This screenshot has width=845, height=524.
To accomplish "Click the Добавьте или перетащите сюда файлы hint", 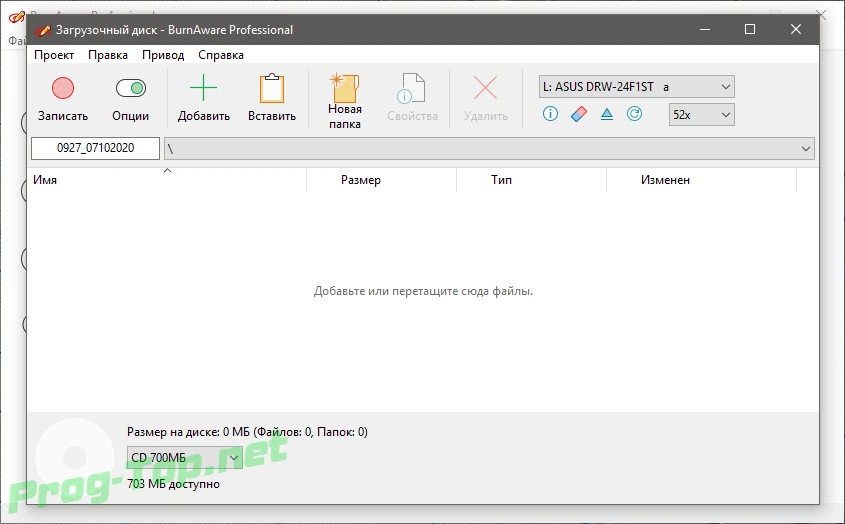I will click(423, 291).
